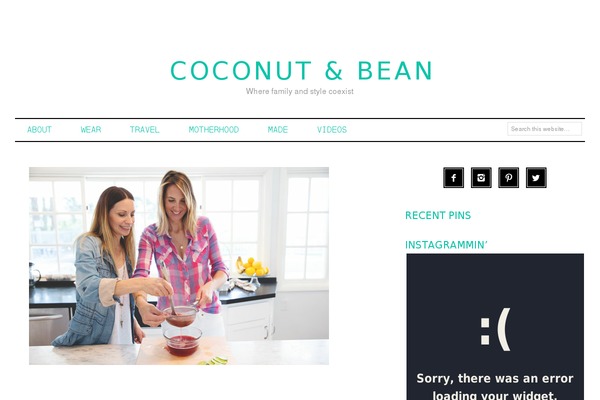
Task: Click the Recent Pins heading
Action: tap(438, 216)
